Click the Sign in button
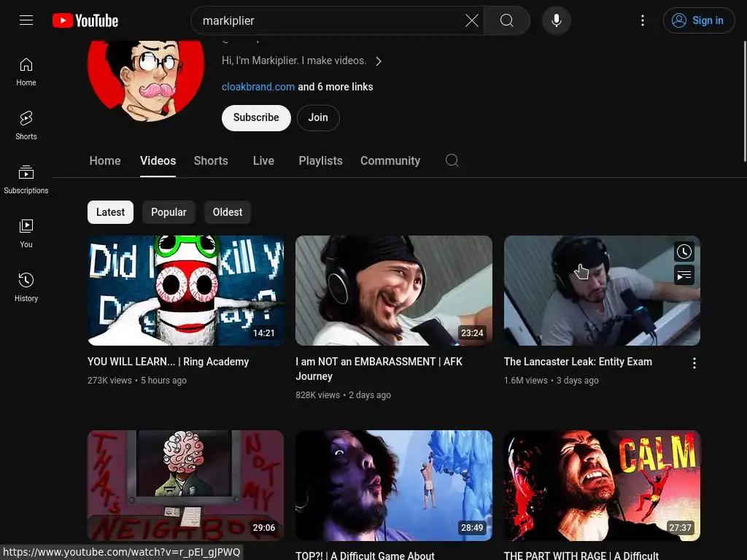 [x=698, y=20]
